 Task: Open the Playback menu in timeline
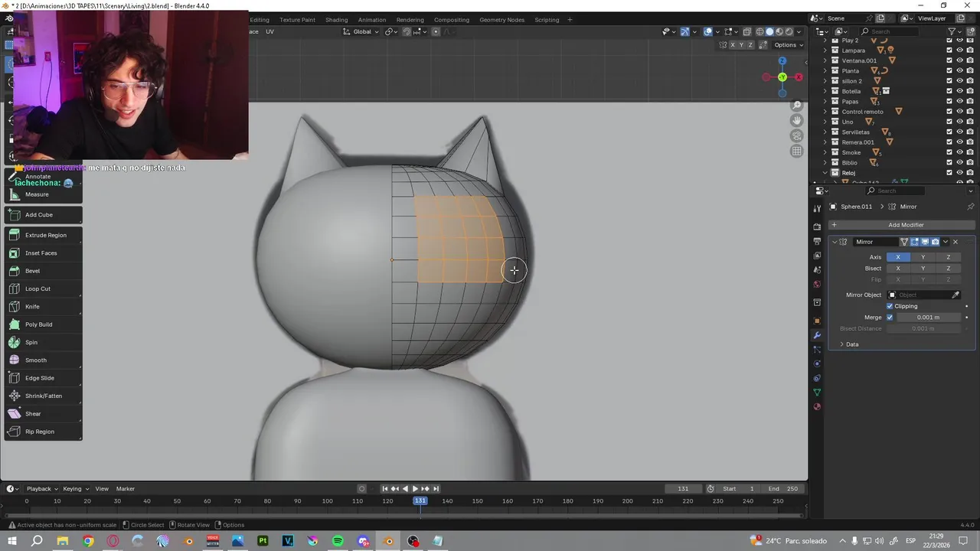pyautogui.click(x=41, y=489)
